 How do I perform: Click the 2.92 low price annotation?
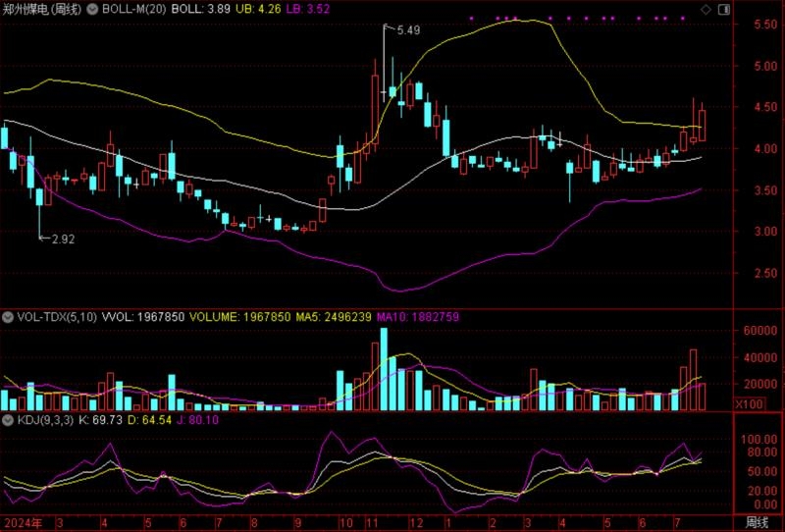pyautogui.click(x=63, y=239)
